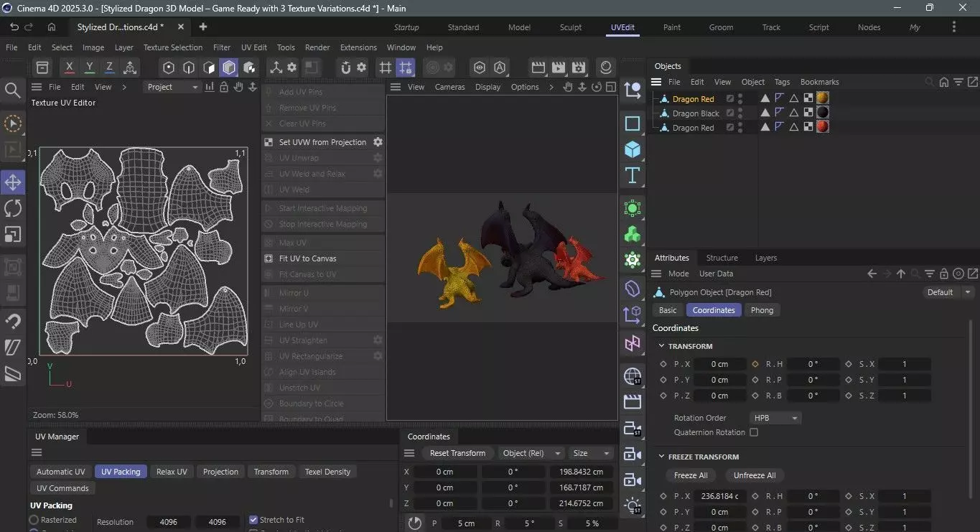Select the Rotate tool in left toolbar

(x=13, y=208)
